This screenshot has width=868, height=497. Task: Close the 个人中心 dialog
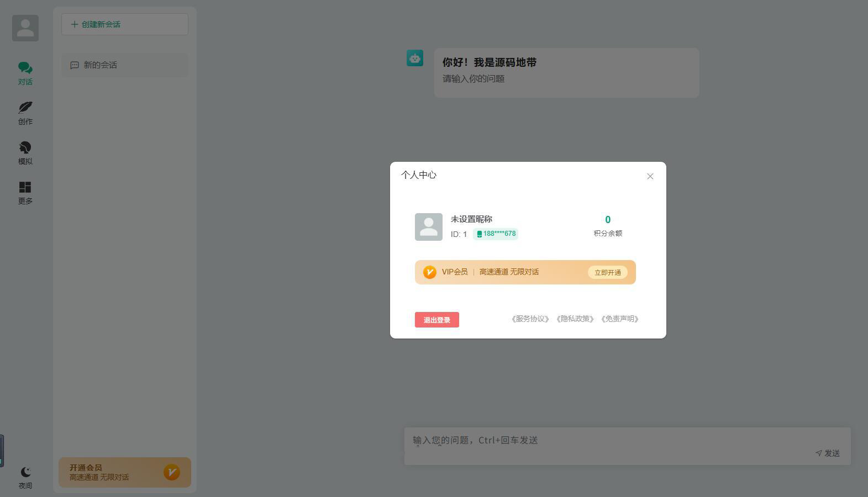click(x=650, y=176)
